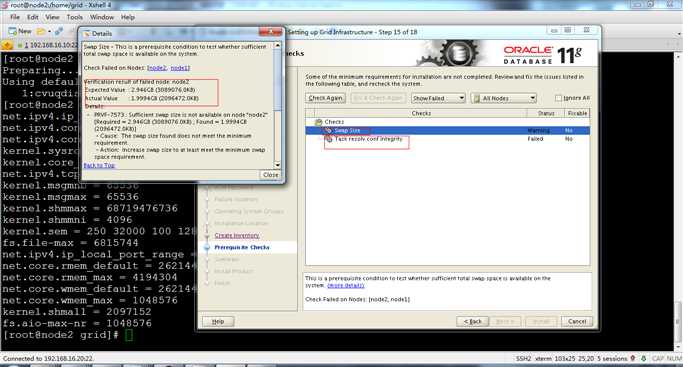Viewport: 683px width, 367px height.
Task: Minimize the Grid Infrastructure installer window
Action: coord(554,31)
